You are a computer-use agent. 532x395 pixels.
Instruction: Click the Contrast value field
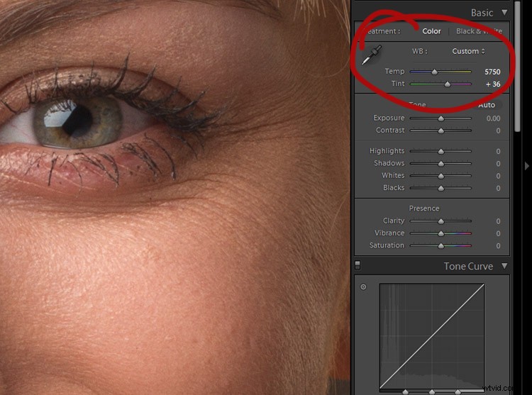498,131
